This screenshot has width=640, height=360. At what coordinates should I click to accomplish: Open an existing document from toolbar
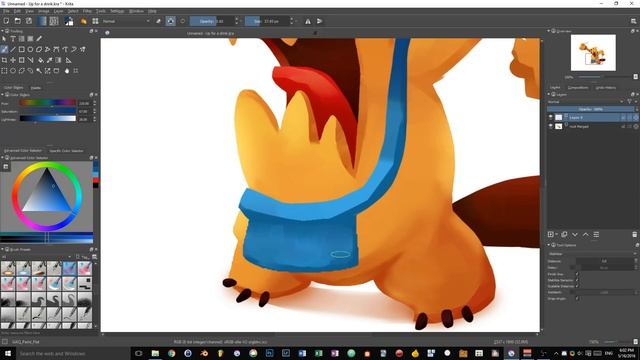coord(18,21)
